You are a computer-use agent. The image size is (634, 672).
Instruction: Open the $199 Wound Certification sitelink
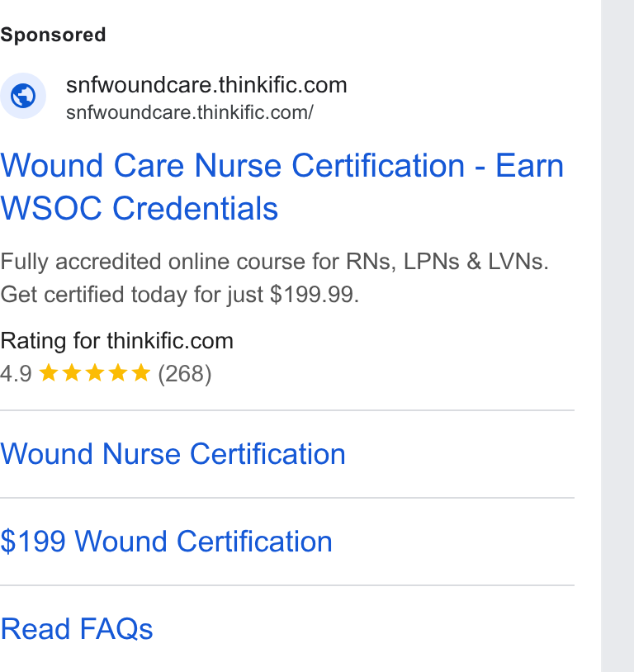click(x=166, y=542)
